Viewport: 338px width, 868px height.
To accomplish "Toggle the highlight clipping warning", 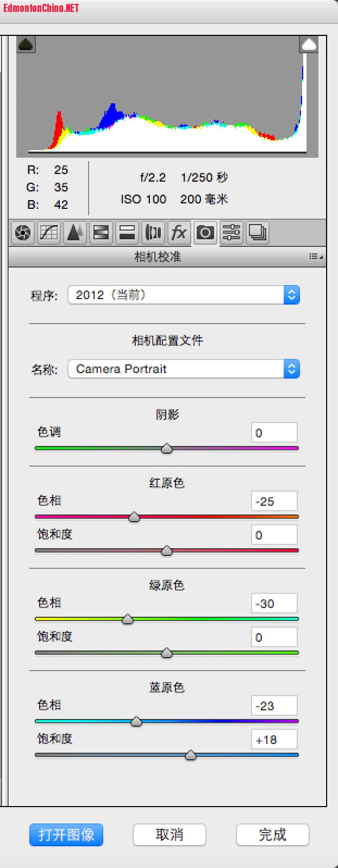I will coord(309,45).
